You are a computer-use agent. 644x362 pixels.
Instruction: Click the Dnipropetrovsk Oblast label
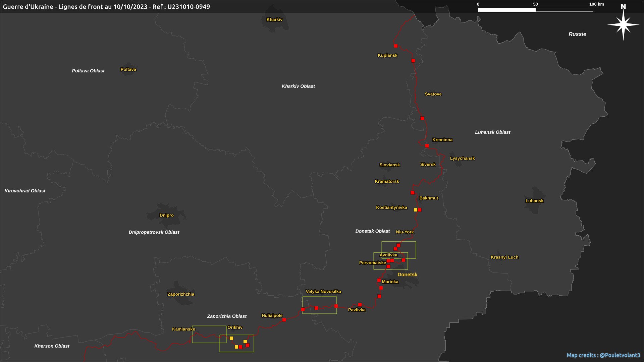[x=154, y=232]
